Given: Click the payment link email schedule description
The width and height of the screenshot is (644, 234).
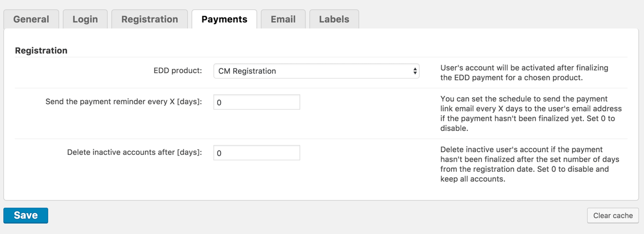Looking at the screenshot, I should (530, 113).
